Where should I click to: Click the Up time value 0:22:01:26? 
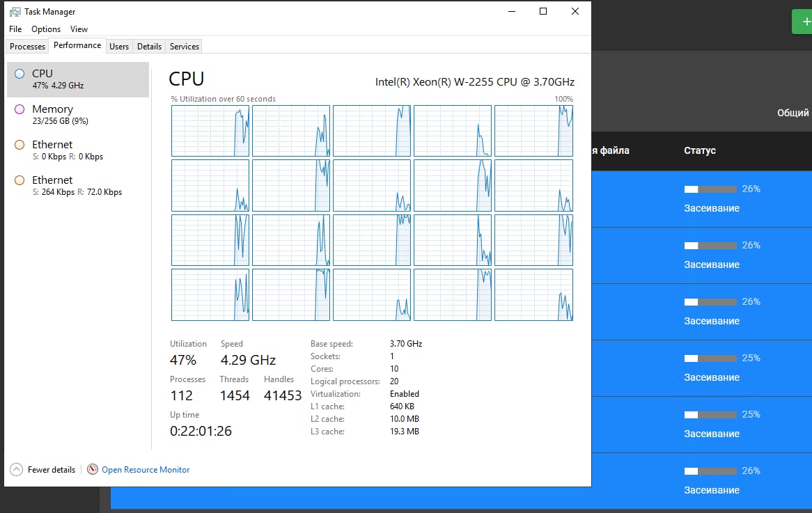[x=201, y=431]
